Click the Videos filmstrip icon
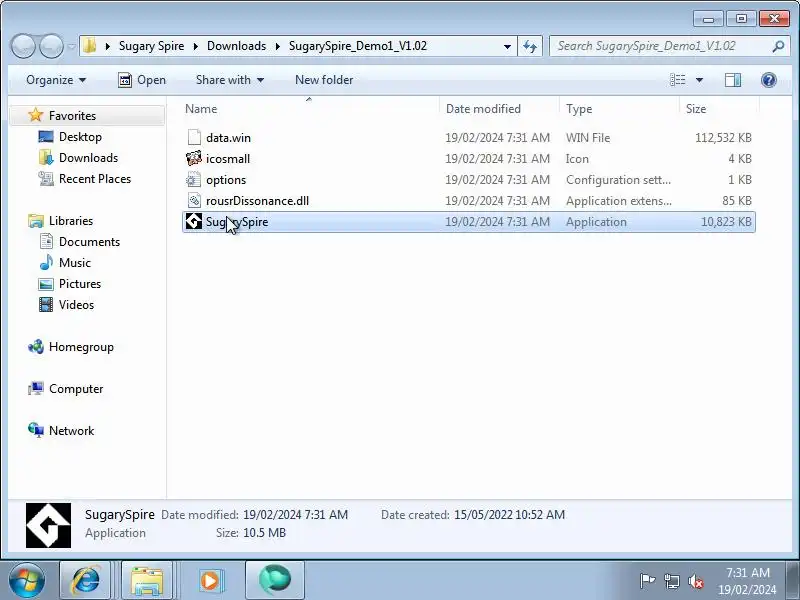 tap(46, 305)
